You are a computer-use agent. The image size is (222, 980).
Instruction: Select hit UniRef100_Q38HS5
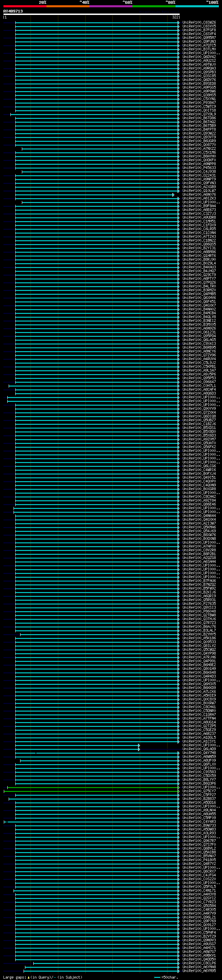click(199, 96)
